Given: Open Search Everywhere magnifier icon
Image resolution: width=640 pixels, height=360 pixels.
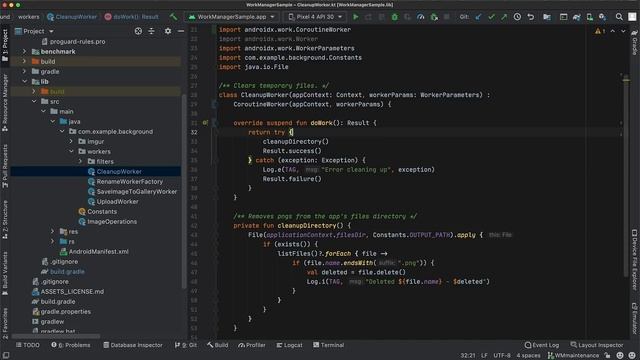Looking at the screenshot, I should [x=619, y=17].
